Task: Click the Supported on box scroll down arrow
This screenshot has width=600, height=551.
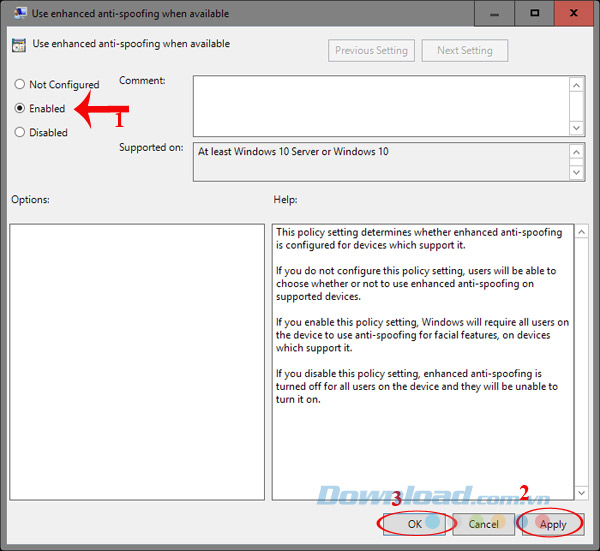Action: pos(577,173)
